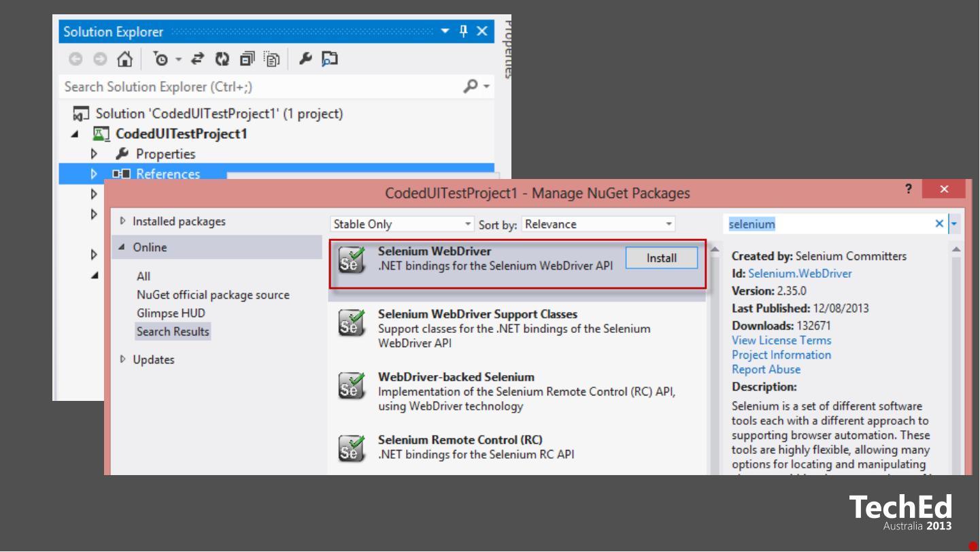Open Properties with the wrench icon
The height and width of the screenshot is (552, 980).
(305, 59)
